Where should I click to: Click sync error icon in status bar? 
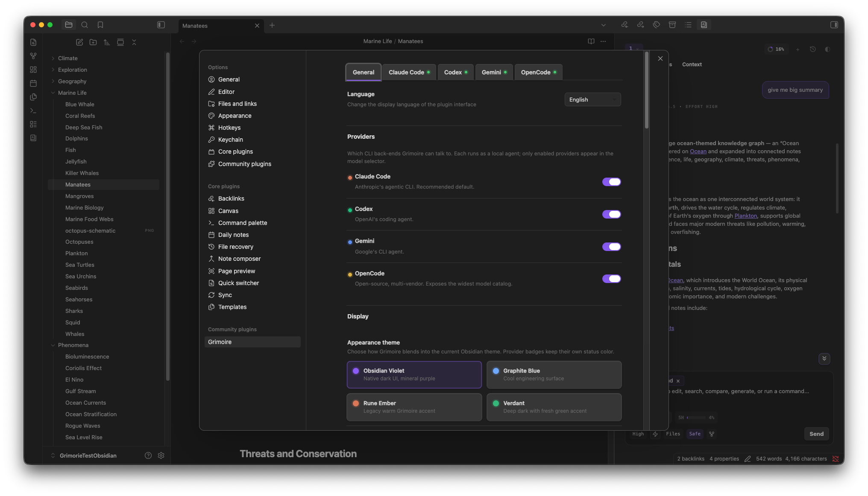tap(836, 459)
